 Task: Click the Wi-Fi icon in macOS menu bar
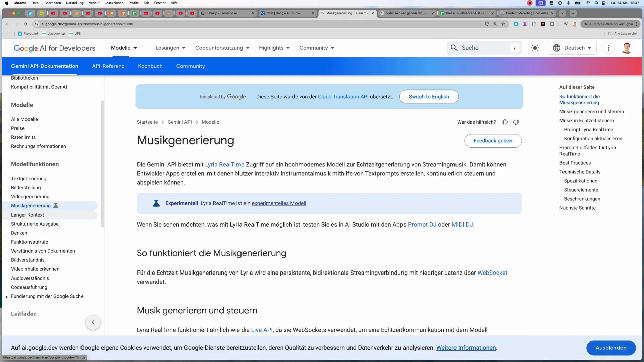588,3
